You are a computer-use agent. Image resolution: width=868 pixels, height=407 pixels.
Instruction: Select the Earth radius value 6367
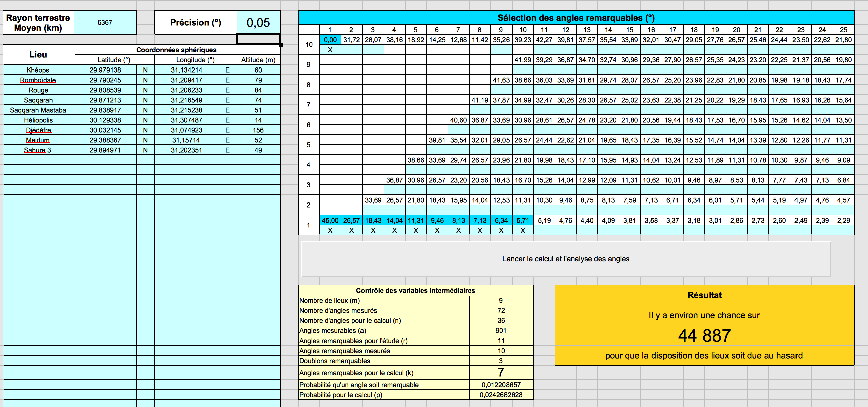click(x=105, y=23)
